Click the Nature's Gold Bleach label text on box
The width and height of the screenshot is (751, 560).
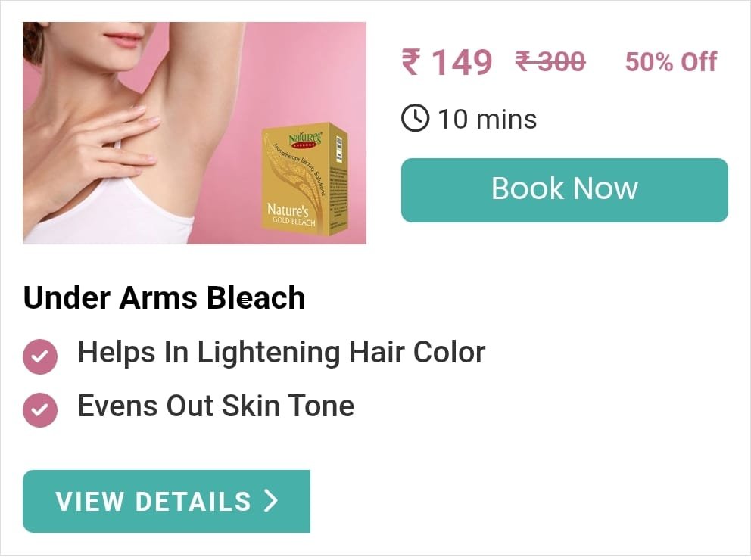[x=291, y=214]
